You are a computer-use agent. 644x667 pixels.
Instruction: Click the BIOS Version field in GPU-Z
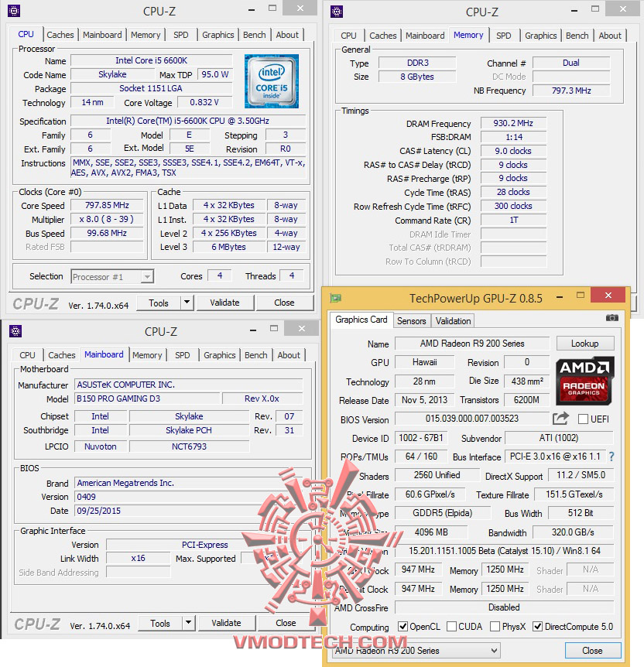pos(472,419)
